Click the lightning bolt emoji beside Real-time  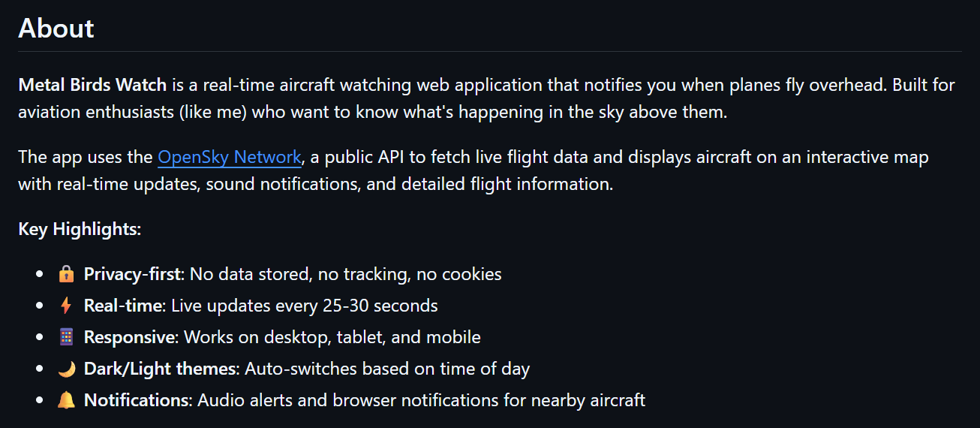click(66, 306)
